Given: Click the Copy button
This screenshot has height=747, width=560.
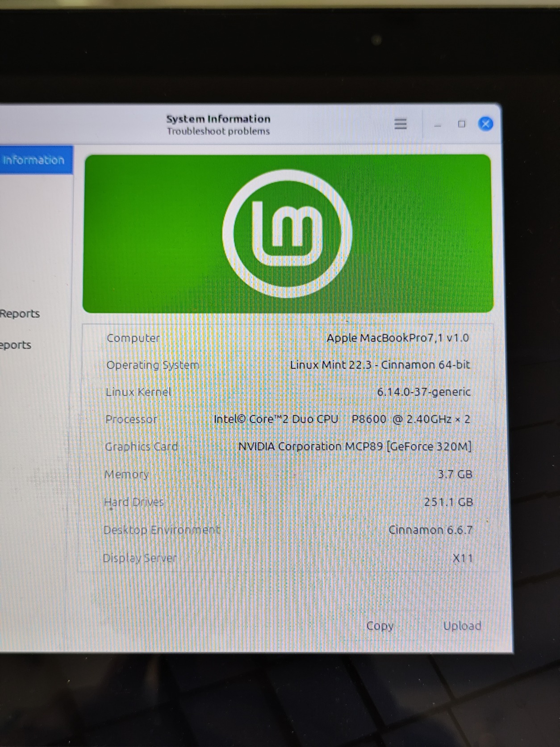Looking at the screenshot, I should [x=380, y=625].
